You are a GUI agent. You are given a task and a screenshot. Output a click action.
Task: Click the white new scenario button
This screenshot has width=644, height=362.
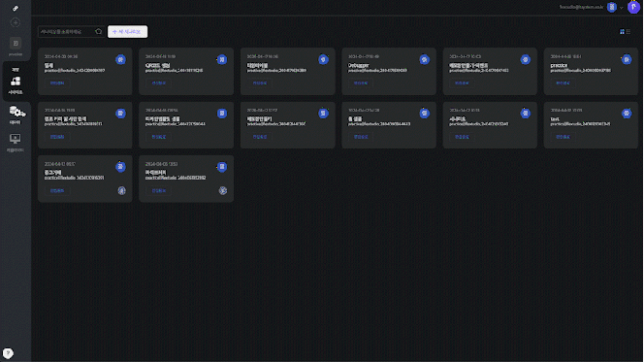(127, 32)
